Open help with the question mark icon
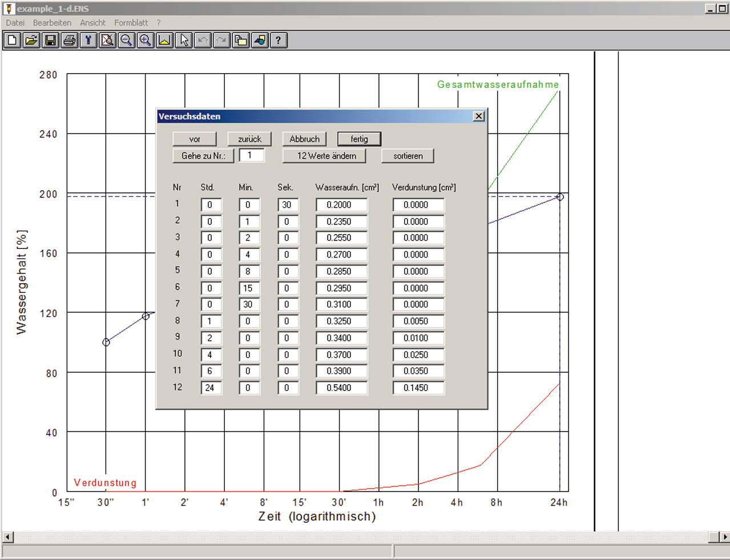This screenshot has width=730, height=560. coord(279,41)
